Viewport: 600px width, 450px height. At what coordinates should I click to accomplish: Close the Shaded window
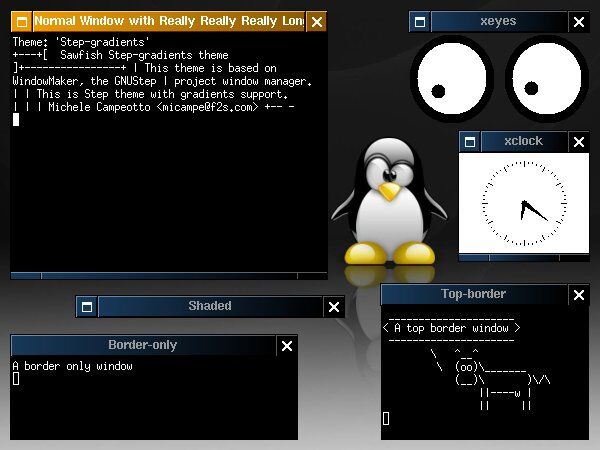(334, 307)
